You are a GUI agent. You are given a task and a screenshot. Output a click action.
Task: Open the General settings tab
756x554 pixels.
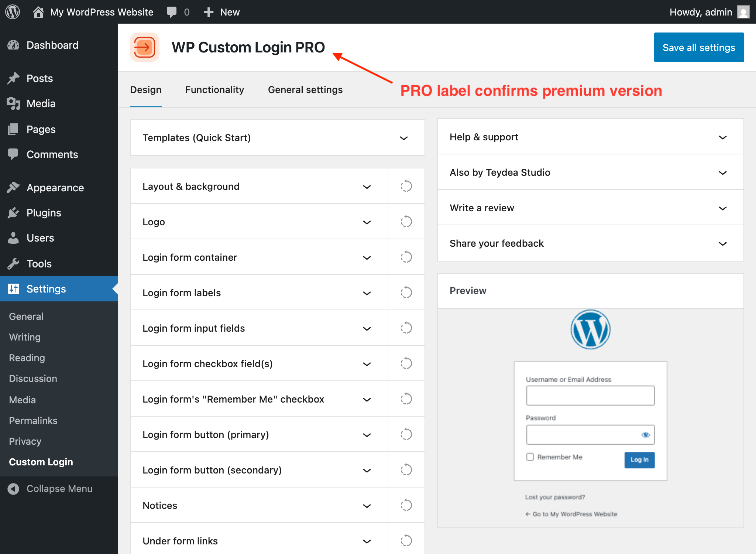(305, 89)
